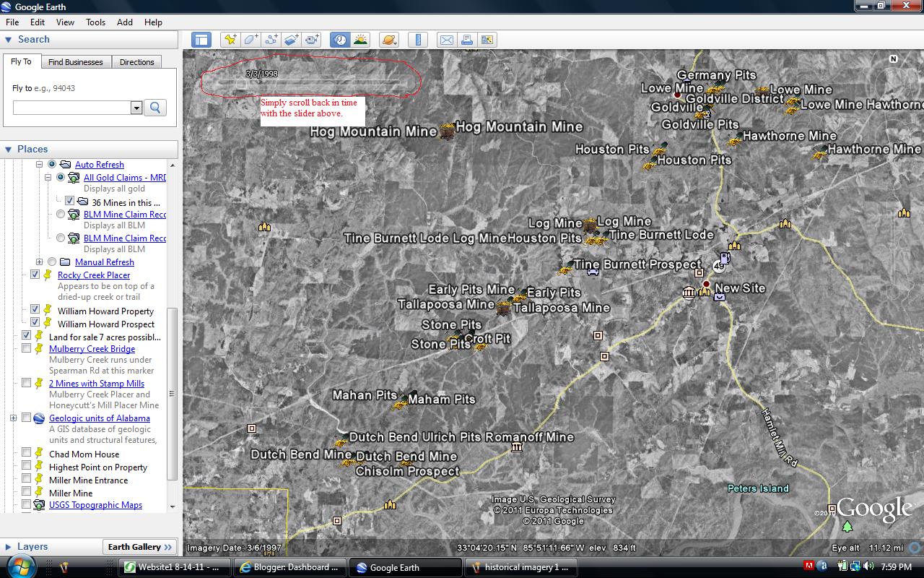Select the Add Path tool
The width and height of the screenshot is (924, 578).
coord(271,40)
